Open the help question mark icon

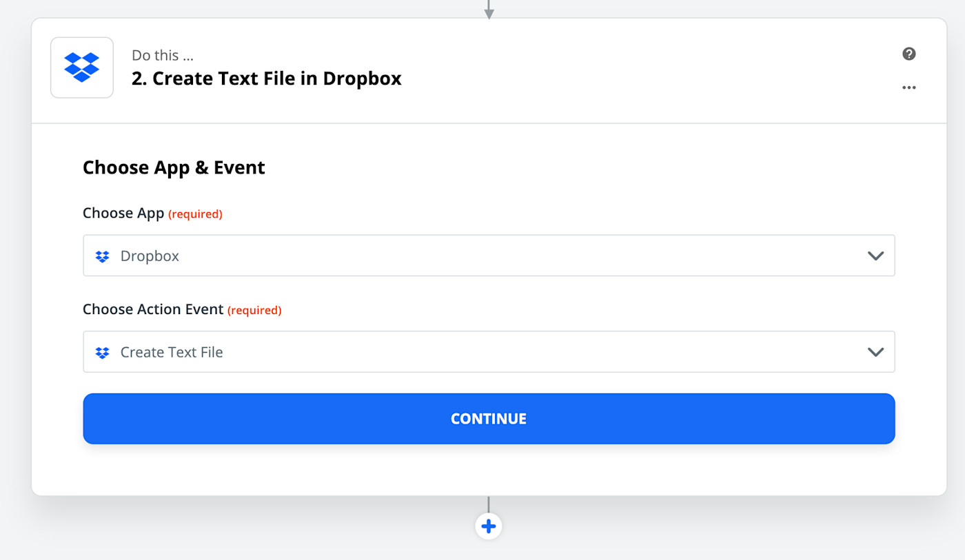coord(909,54)
